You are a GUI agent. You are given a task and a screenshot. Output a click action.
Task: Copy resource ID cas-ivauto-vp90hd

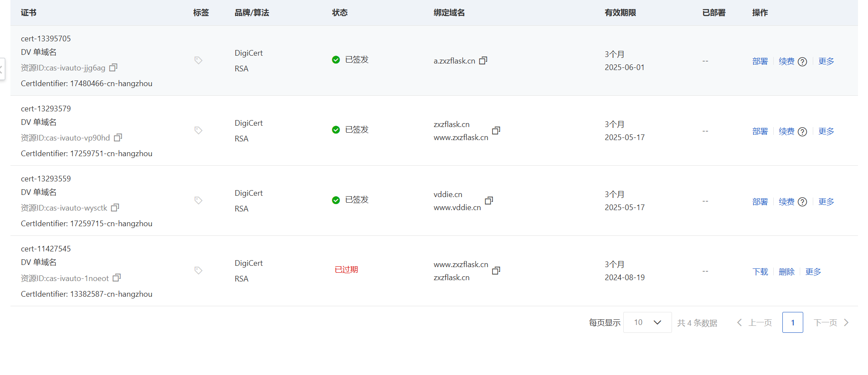click(118, 137)
